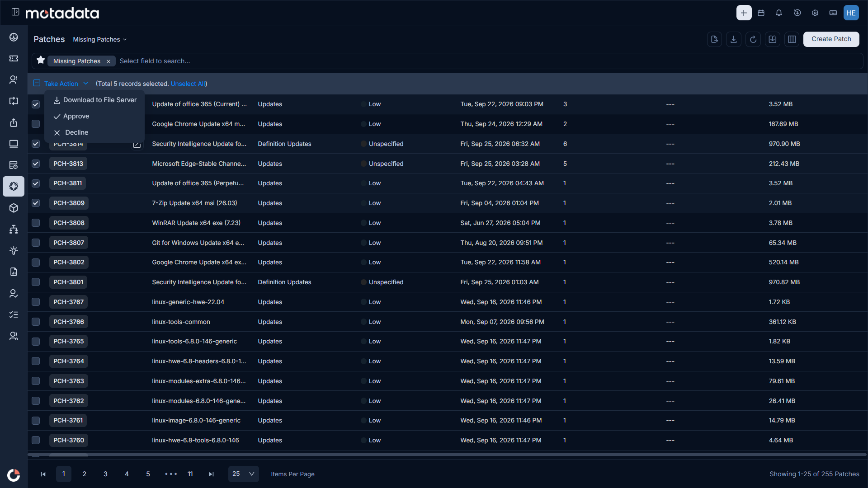
Task: Open the settings gear in top bar
Action: tap(815, 13)
